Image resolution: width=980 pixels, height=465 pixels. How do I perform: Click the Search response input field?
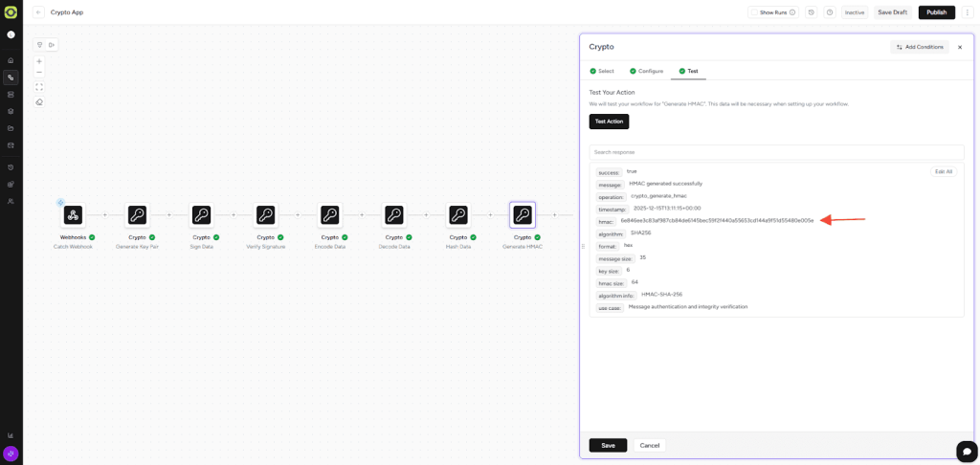tap(775, 152)
